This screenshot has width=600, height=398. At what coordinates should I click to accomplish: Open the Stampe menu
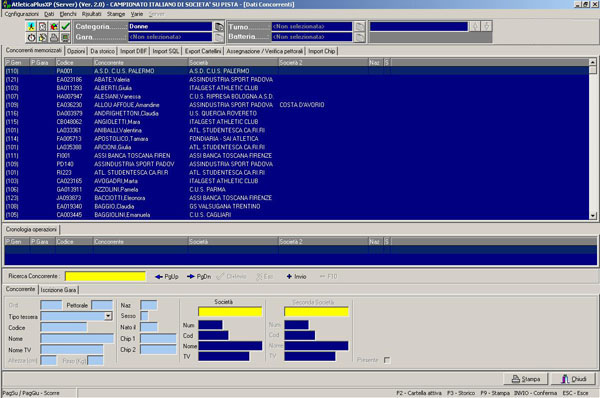coord(116,14)
